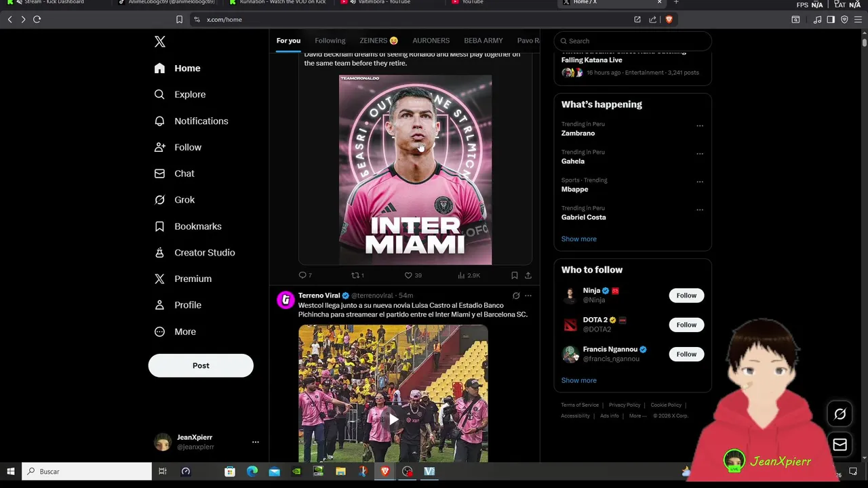Open the Gabriel Costa trending topic
Viewport: 868px width, 488px height.
pyautogui.click(x=584, y=218)
